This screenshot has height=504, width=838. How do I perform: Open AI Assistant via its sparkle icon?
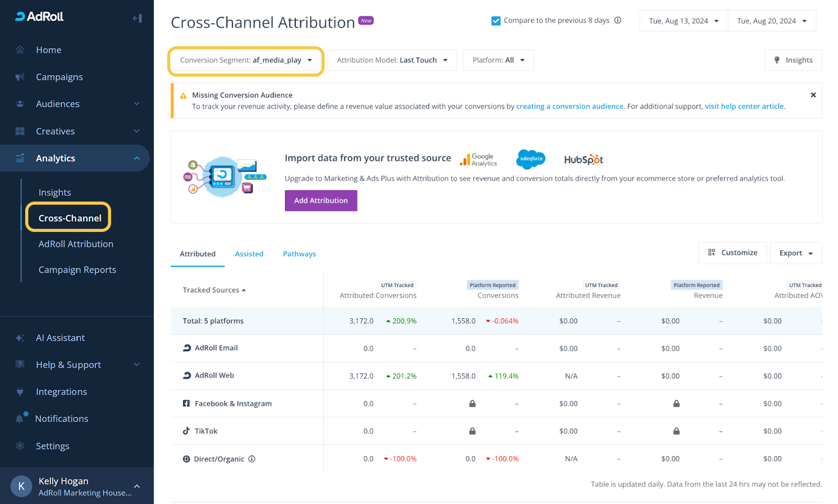[x=20, y=338]
